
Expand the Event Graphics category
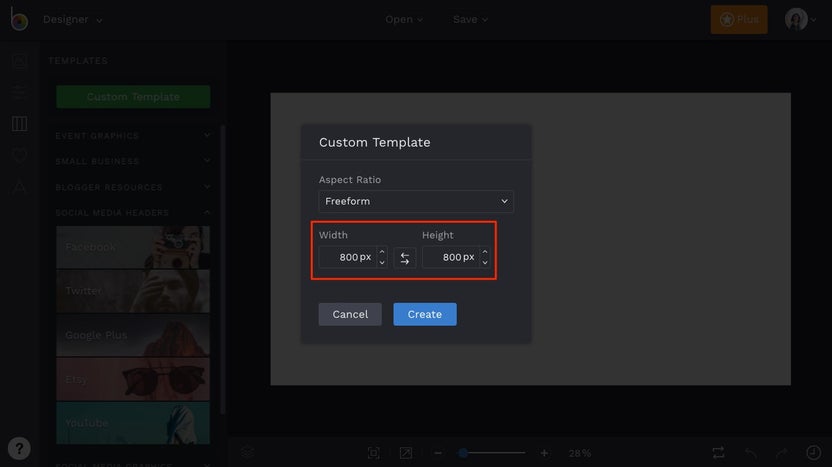[133, 136]
